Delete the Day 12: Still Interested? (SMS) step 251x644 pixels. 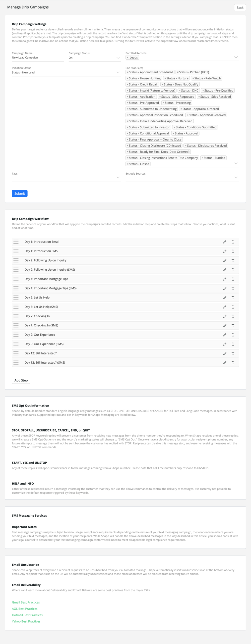[x=233, y=363]
